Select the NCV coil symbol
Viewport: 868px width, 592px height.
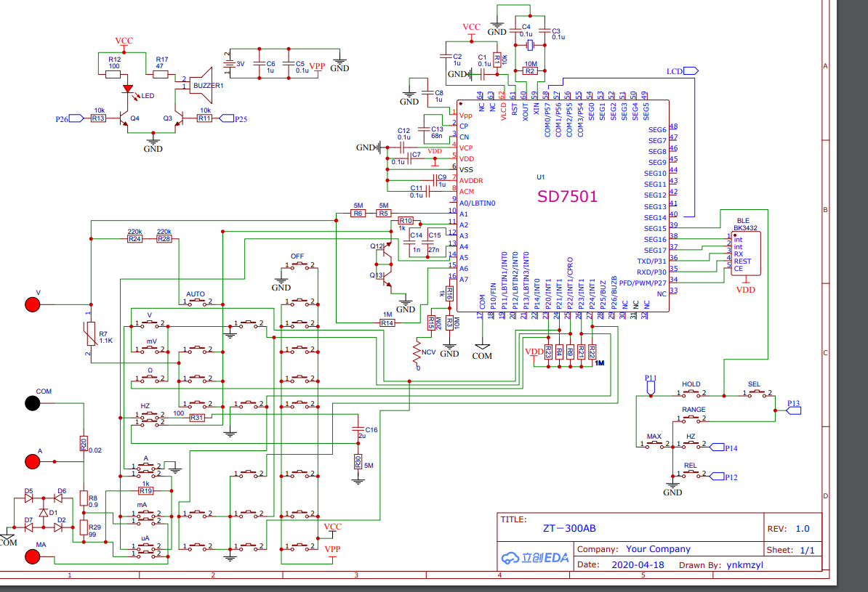pos(417,353)
